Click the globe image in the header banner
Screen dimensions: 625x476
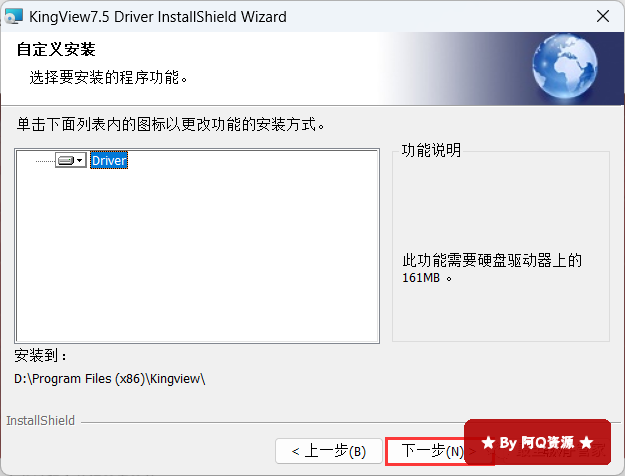pos(564,66)
